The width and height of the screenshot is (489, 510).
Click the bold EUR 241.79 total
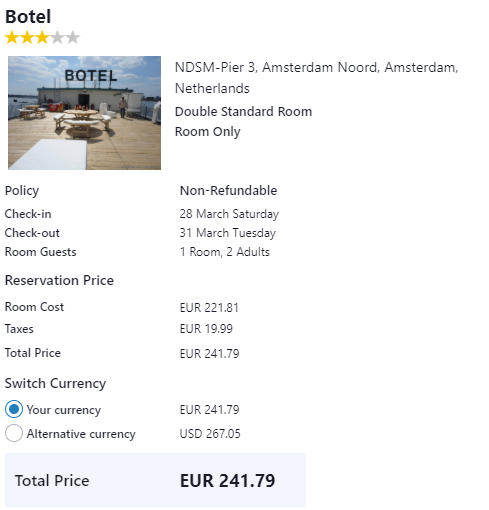[x=228, y=480]
